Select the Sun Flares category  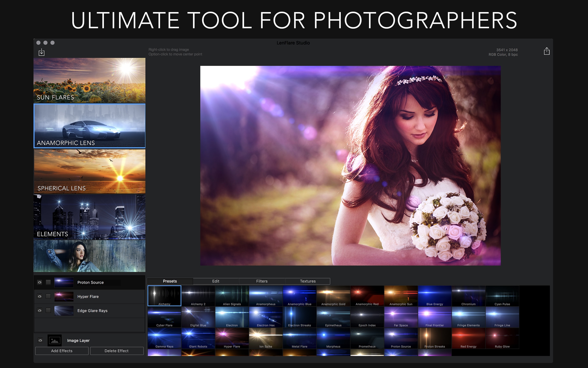pos(89,80)
